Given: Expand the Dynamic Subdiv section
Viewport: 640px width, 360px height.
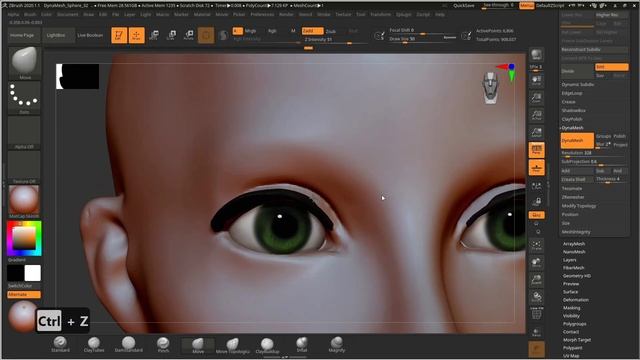Looking at the screenshot, I should [578, 84].
